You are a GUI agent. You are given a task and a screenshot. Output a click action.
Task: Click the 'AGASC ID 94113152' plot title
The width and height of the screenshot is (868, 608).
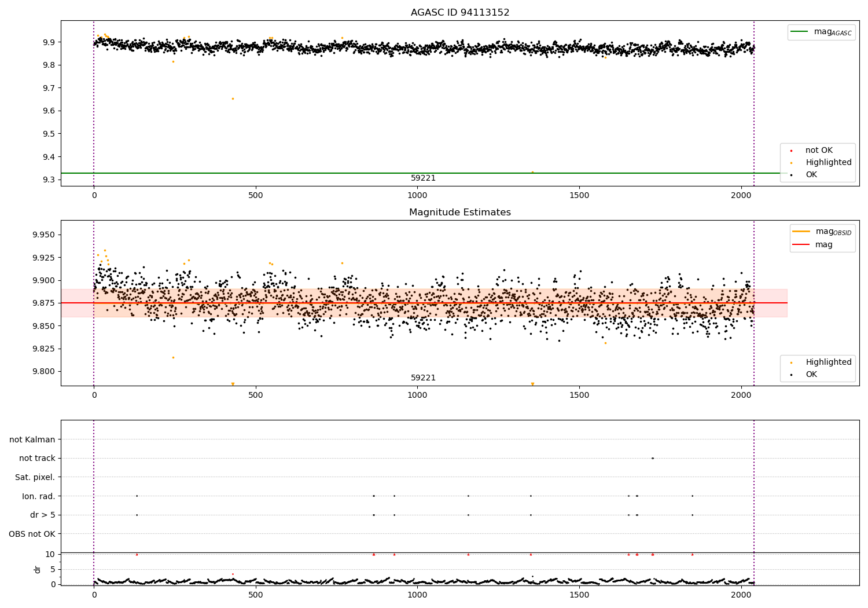(x=460, y=13)
